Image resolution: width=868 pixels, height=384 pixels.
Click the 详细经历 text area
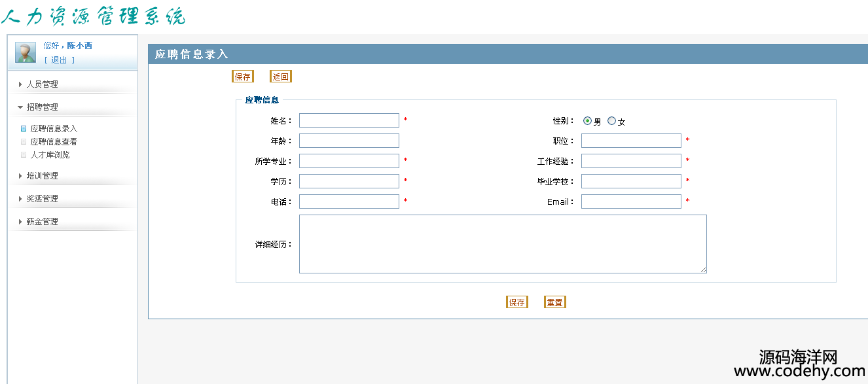tap(503, 244)
